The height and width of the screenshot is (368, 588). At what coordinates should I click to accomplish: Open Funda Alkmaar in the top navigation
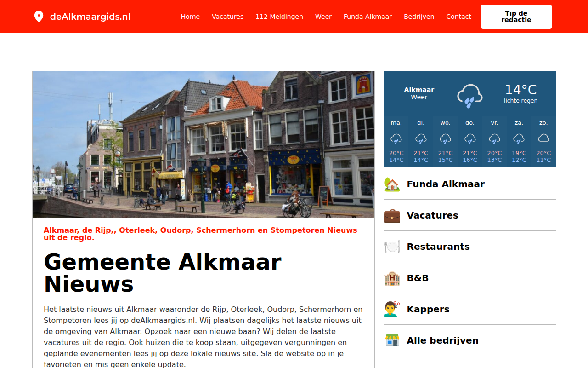pyautogui.click(x=367, y=17)
